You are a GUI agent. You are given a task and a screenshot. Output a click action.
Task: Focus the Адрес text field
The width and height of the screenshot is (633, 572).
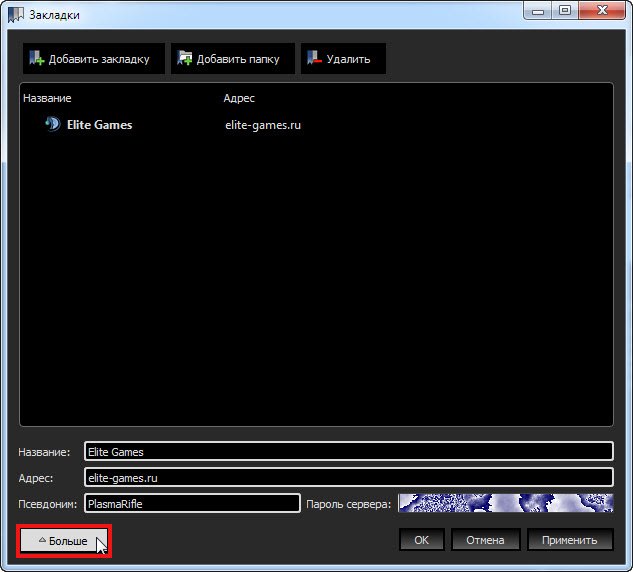[x=348, y=478]
